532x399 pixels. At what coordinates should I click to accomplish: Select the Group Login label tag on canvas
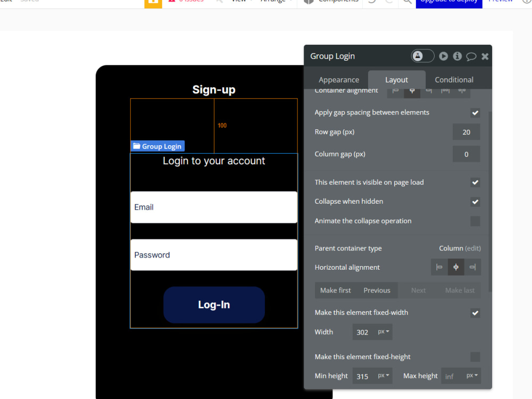pos(158,146)
